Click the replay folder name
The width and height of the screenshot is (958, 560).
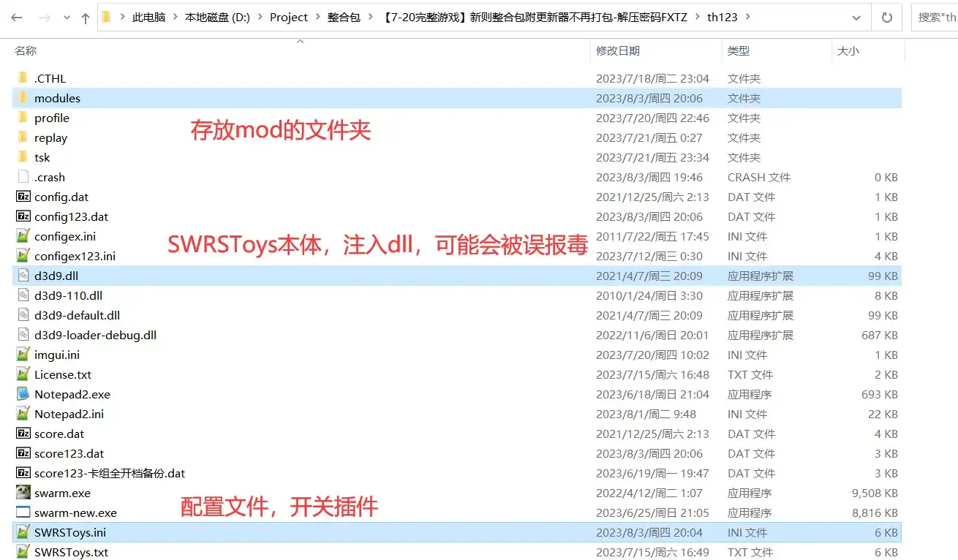(x=50, y=137)
